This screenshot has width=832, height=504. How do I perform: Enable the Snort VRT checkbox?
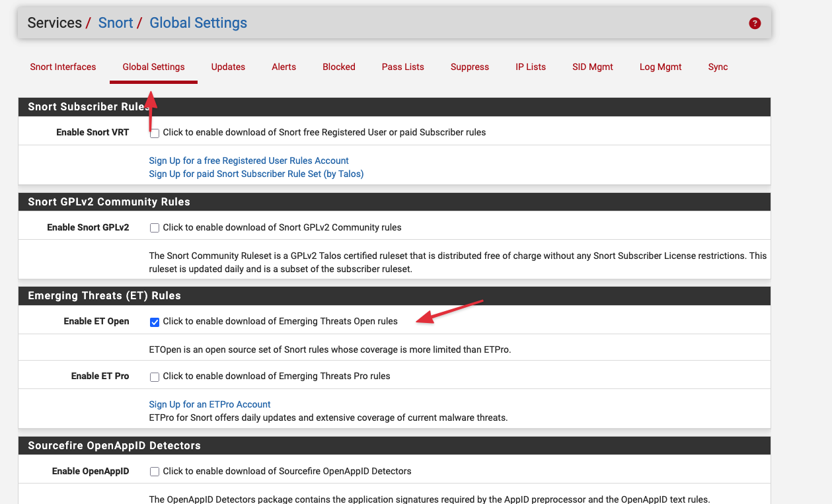[155, 133]
